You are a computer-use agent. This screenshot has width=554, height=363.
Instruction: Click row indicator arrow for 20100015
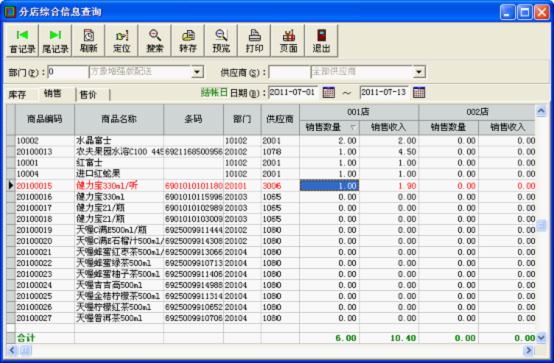click(x=11, y=186)
